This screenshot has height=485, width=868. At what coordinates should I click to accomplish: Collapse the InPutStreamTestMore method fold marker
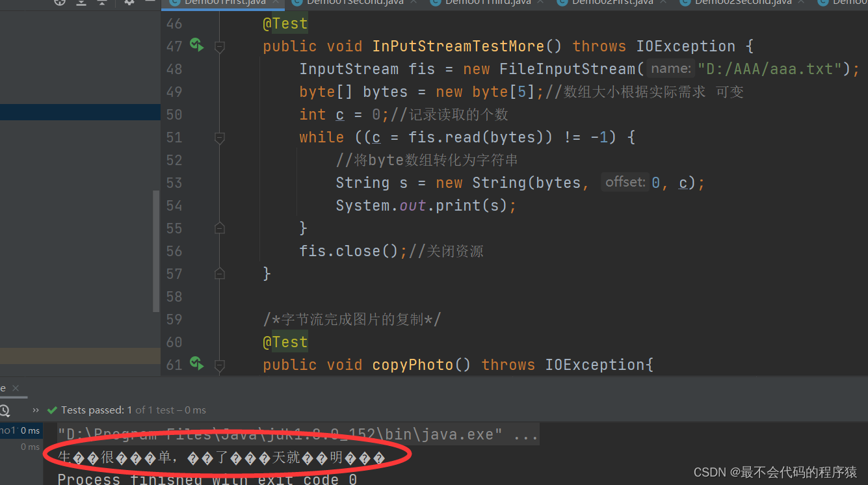[220, 47]
